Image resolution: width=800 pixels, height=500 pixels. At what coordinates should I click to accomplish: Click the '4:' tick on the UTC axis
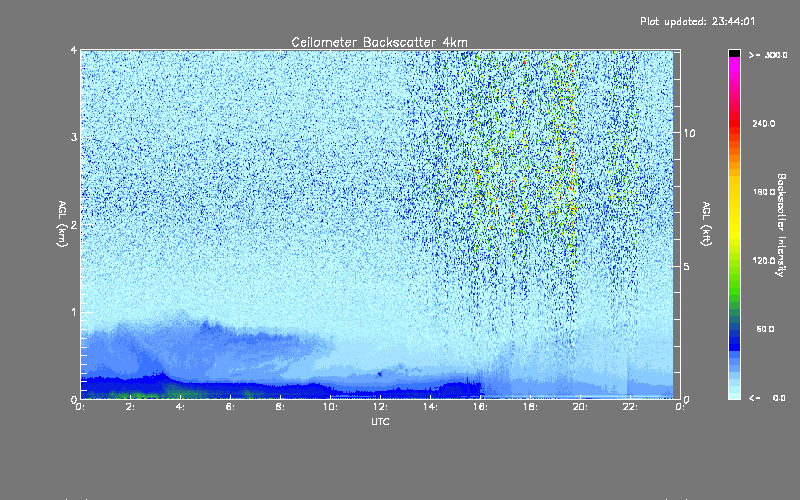point(180,407)
